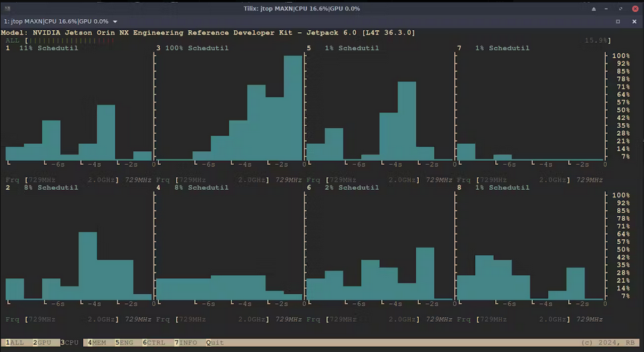Click the 15.9% total CPU value

(596, 41)
